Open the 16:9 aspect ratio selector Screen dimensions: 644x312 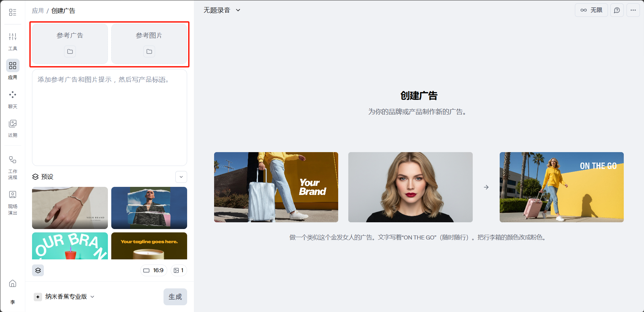point(153,270)
